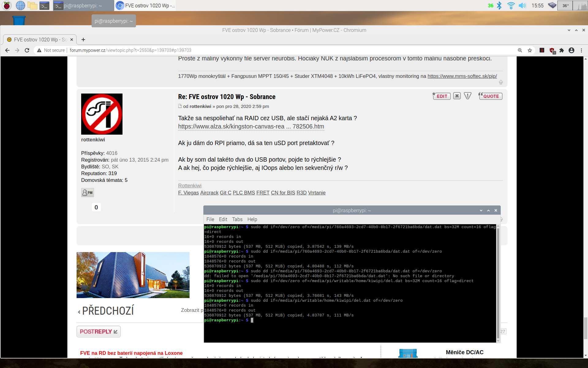Open the Wi-Fi network tray icon
The height and width of the screenshot is (368, 588).
pyautogui.click(x=511, y=6)
